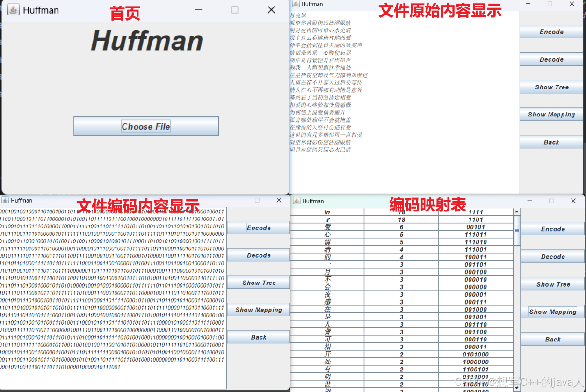Click Show Mapping in the encoded content window

[x=258, y=310]
